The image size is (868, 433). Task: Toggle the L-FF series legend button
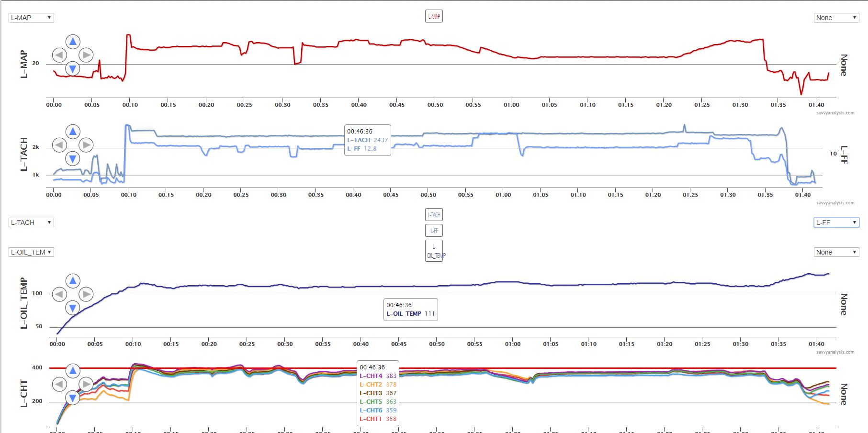tap(434, 231)
